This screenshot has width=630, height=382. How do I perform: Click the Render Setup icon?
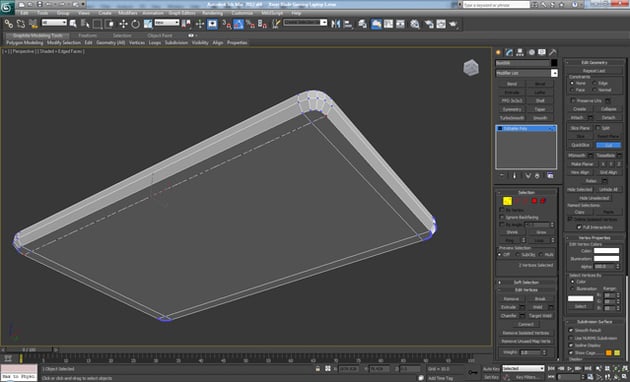coord(429,24)
